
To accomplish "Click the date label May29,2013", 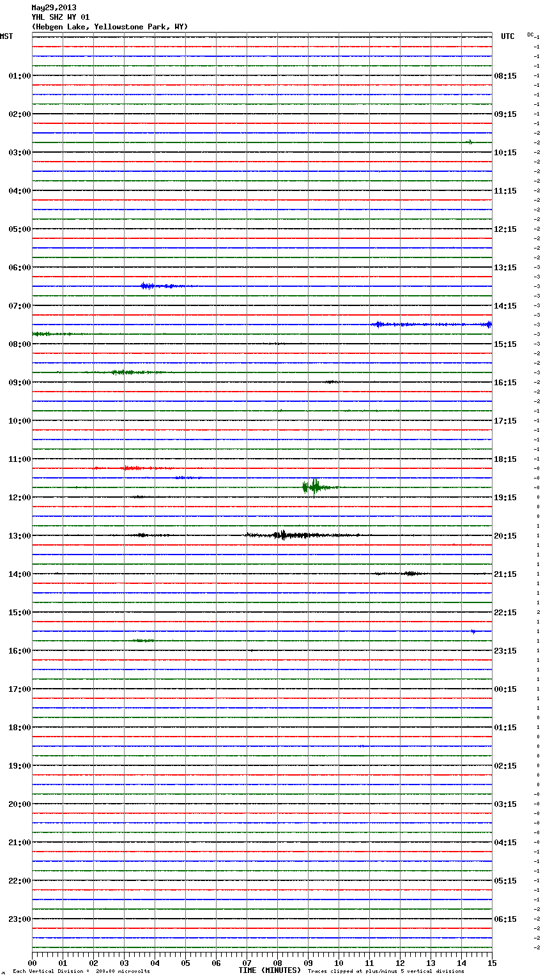I will point(54,8).
